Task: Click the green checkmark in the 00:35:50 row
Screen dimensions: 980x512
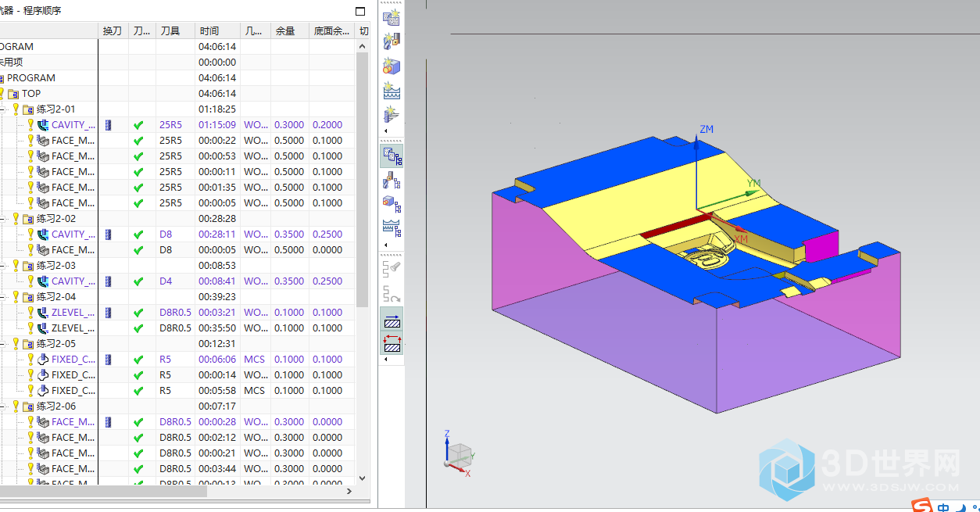Action: pyautogui.click(x=138, y=328)
